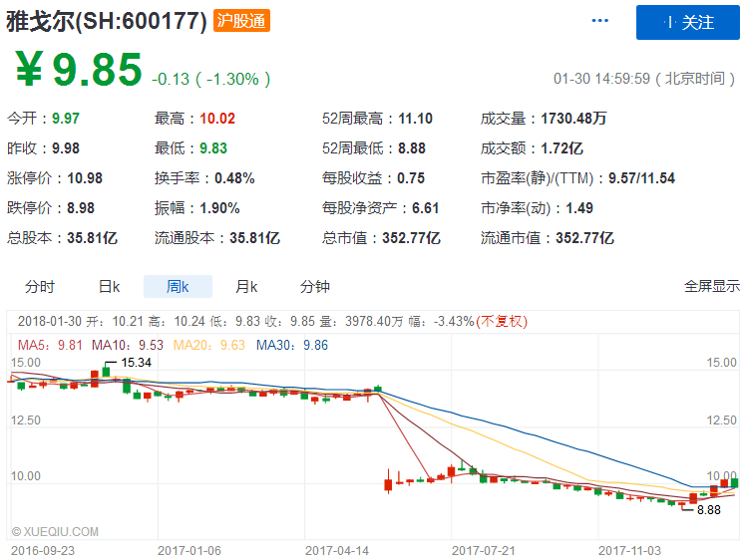Screen dimensions: 745x560
Task: Select the 周k weekly chart tab
Action: click(178, 287)
